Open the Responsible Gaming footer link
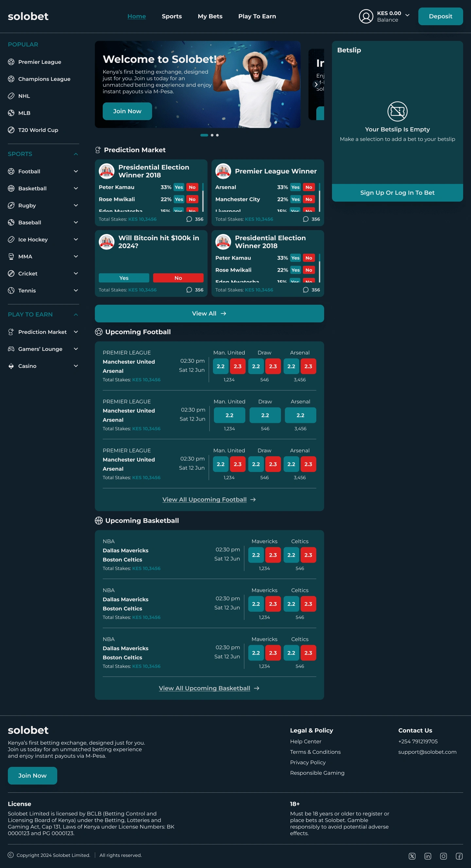Viewport: 471px width, 868px height. 317,773
